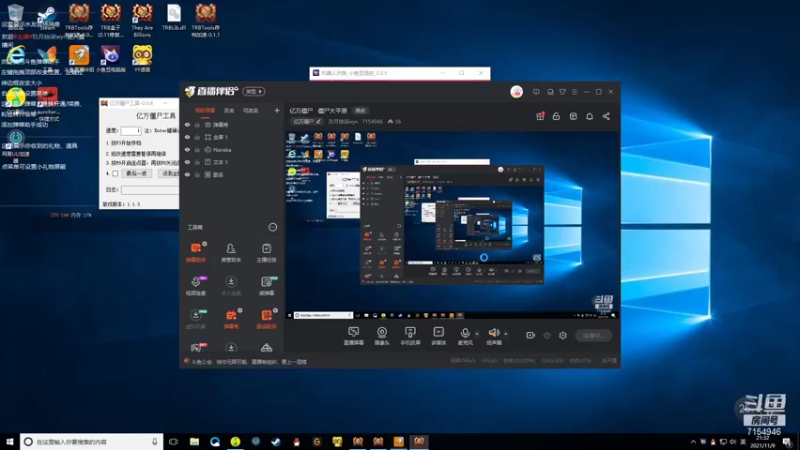Open the 主播任务 toolbox icon
Image resolution: width=800 pixels, height=450 pixels.
[266, 252]
